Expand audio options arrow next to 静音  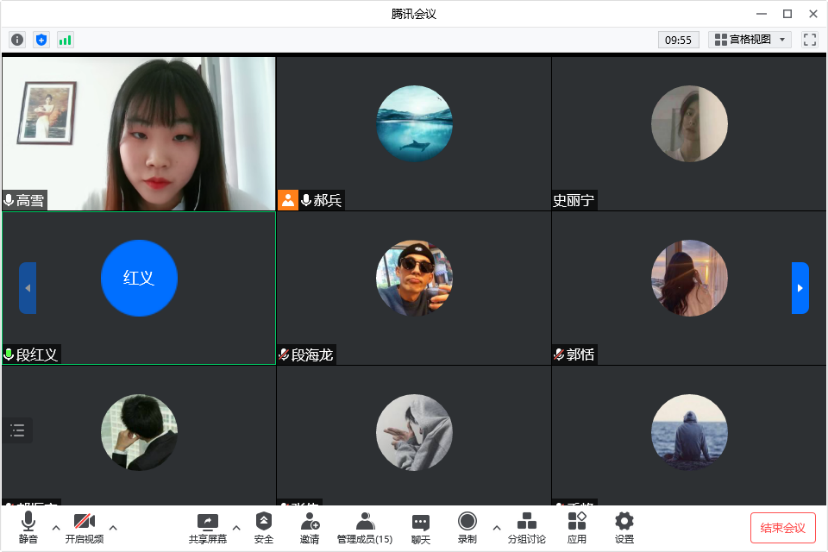[x=56, y=527]
